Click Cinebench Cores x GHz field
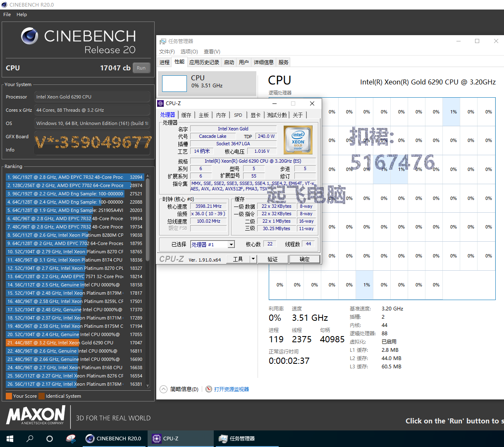 (x=92, y=110)
